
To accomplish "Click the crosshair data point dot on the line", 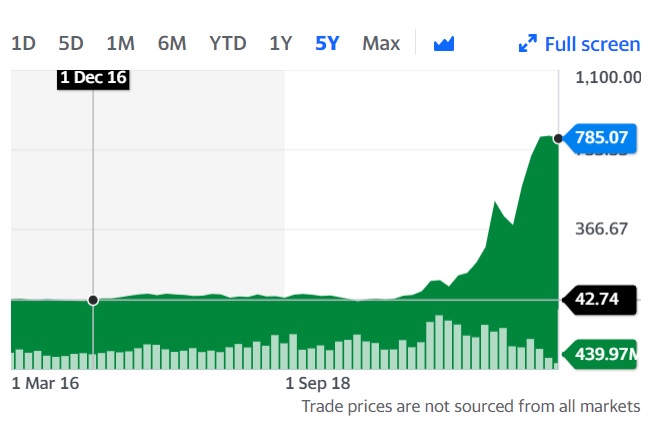I will pyautogui.click(x=93, y=299).
